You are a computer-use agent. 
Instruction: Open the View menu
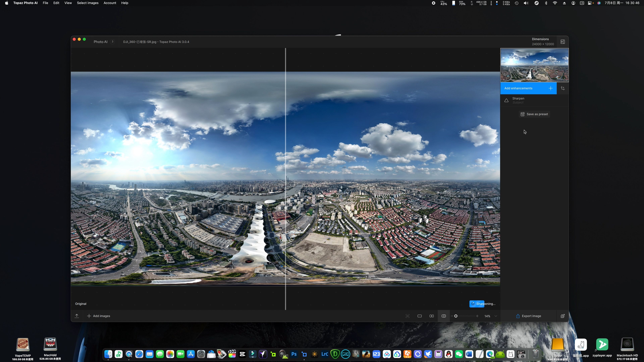[68, 3]
